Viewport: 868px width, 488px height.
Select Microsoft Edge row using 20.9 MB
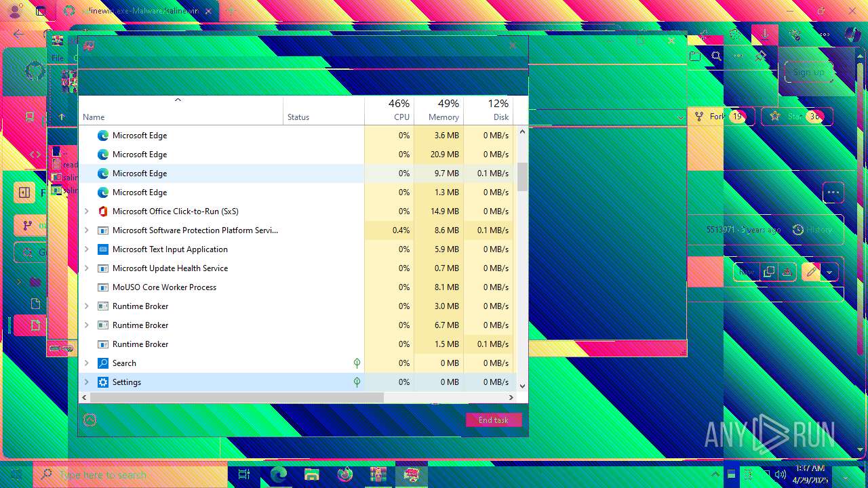298,155
